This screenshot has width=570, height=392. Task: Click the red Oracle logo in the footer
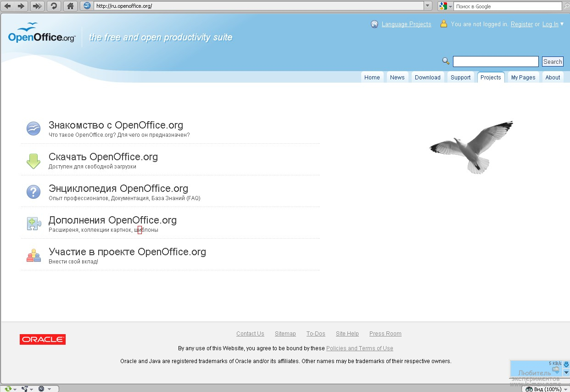pyautogui.click(x=43, y=340)
